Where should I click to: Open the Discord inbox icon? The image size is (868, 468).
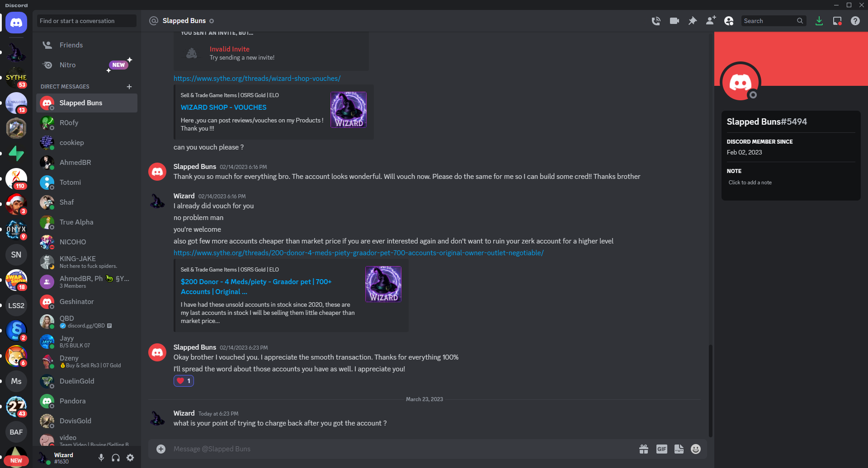point(837,21)
